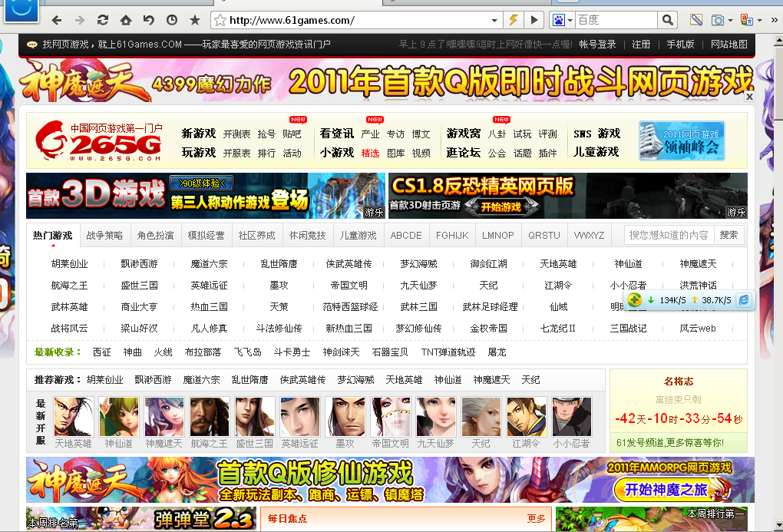Click the 天地英雄 character thumbnail

pos(74,417)
